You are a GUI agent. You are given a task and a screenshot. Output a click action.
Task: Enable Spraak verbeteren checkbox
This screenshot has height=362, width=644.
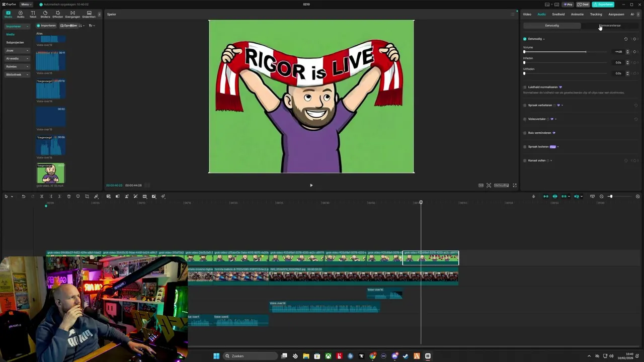(x=525, y=106)
